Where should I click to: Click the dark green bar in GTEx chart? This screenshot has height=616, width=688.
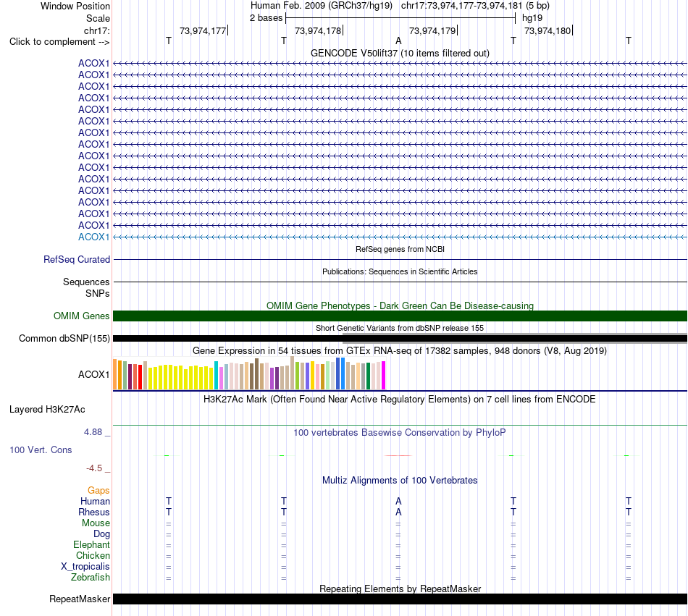(368, 376)
